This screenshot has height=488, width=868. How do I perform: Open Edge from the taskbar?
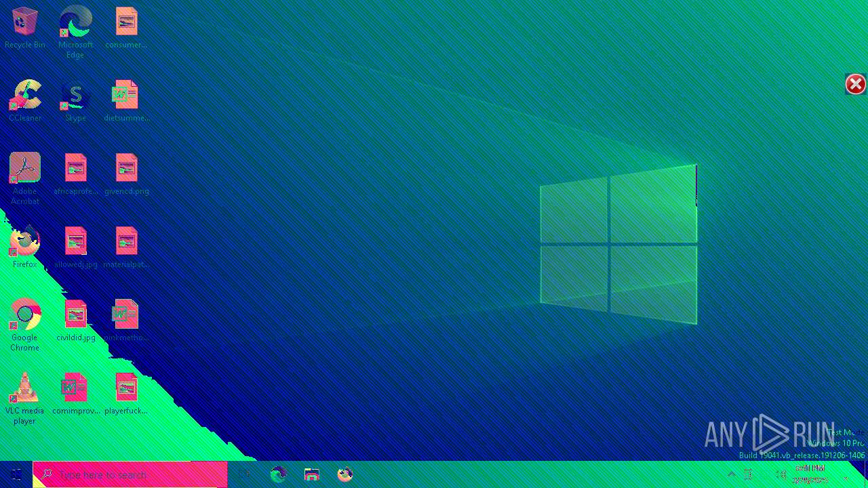pos(279,474)
